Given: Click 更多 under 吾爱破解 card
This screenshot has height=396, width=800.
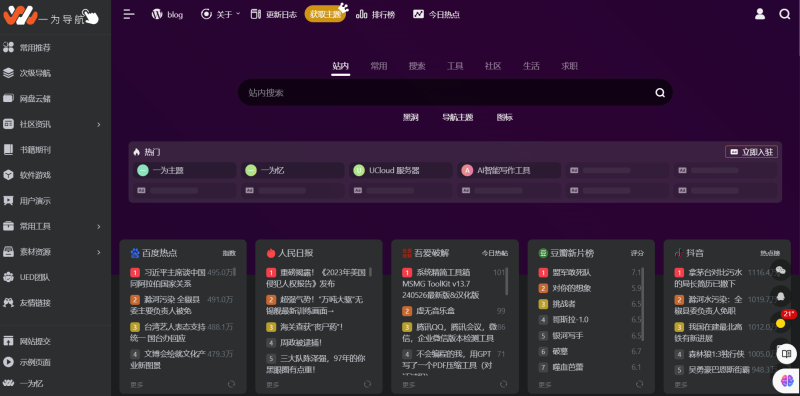Looking at the screenshot, I should tap(409, 385).
